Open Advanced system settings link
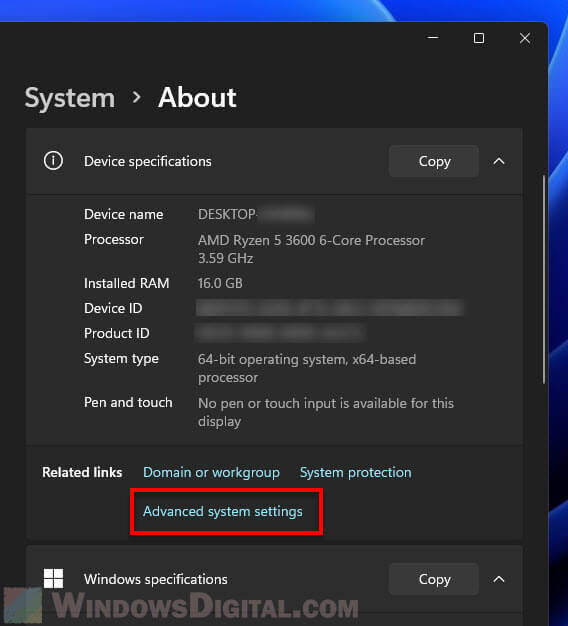This screenshot has width=568, height=626. [223, 511]
